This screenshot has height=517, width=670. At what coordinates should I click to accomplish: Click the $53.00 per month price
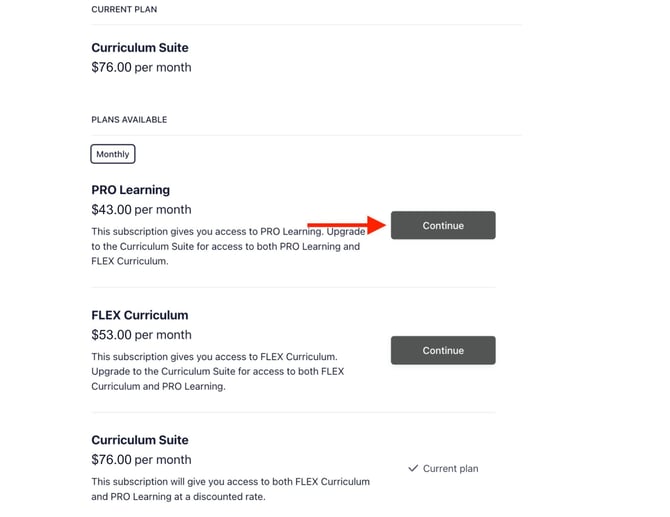coord(141,335)
